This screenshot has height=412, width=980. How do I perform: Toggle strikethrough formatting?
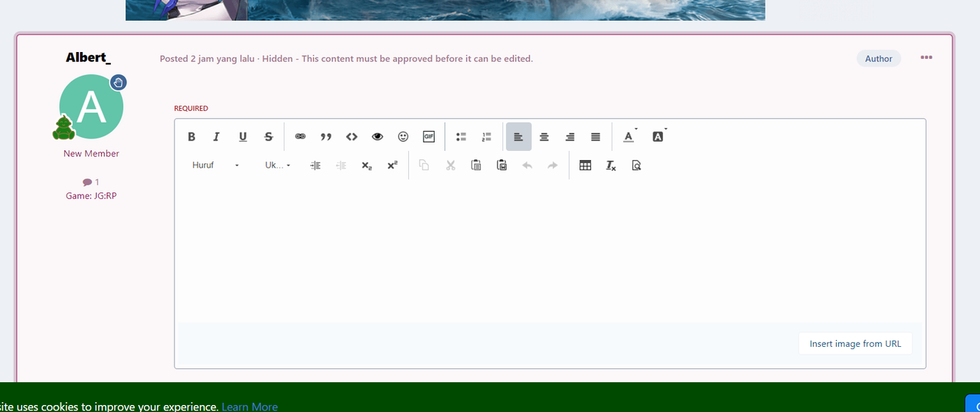pyautogui.click(x=268, y=137)
